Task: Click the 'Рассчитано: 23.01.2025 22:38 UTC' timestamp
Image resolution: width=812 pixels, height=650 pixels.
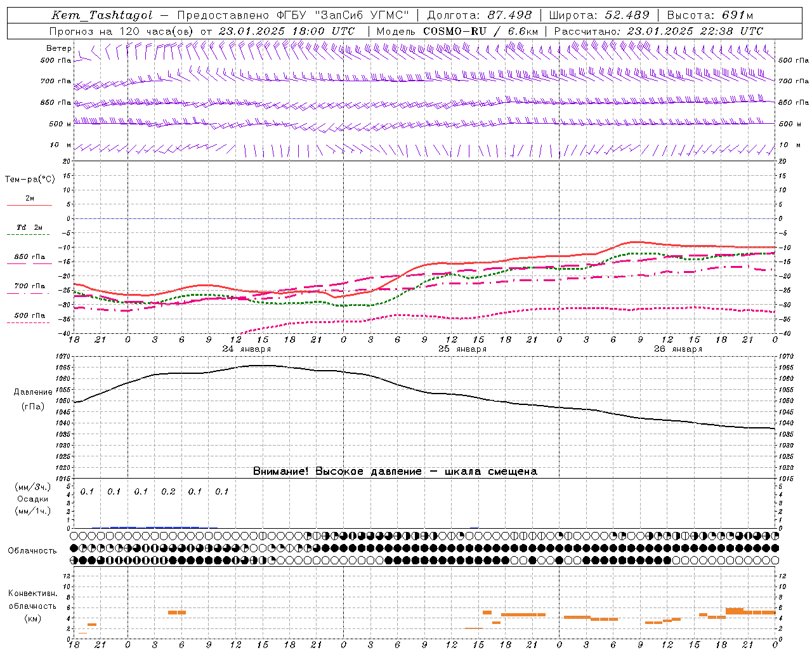Action: point(658,31)
